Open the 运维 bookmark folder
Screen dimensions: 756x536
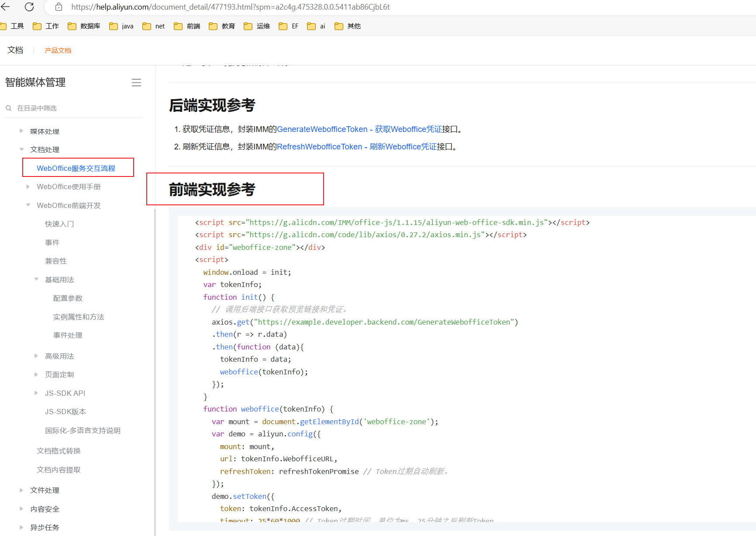coord(257,26)
